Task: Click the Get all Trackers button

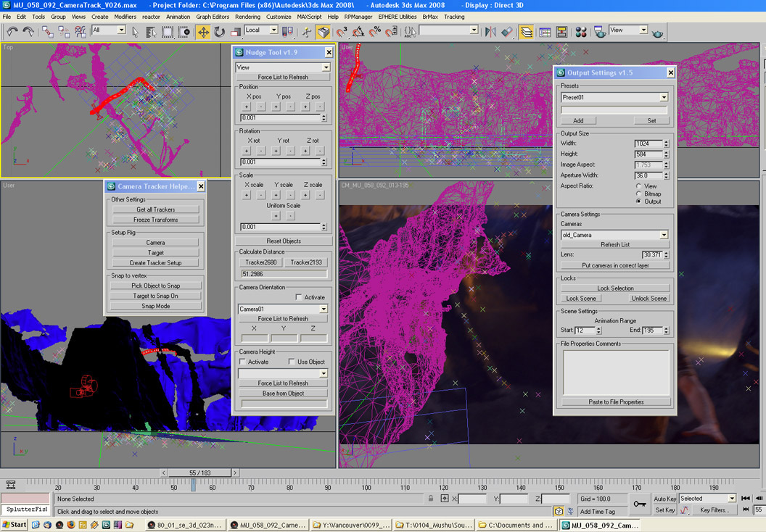Action: tap(156, 209)
